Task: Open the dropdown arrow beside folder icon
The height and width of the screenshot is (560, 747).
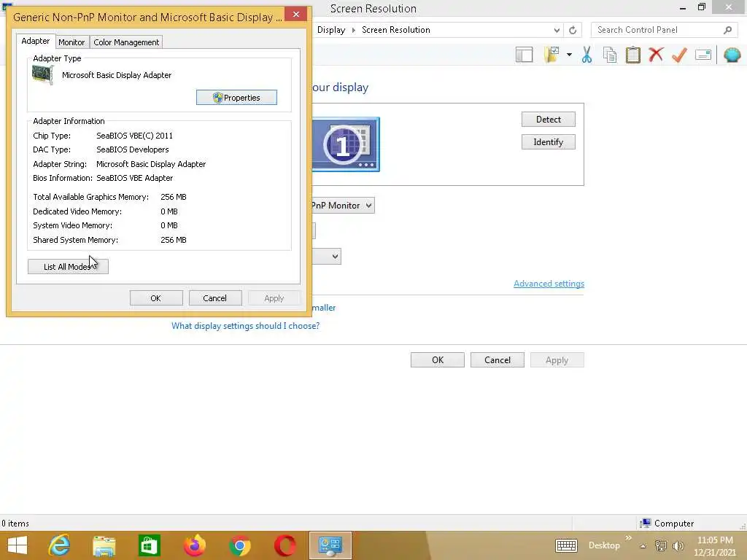Action: click(569, 55)
